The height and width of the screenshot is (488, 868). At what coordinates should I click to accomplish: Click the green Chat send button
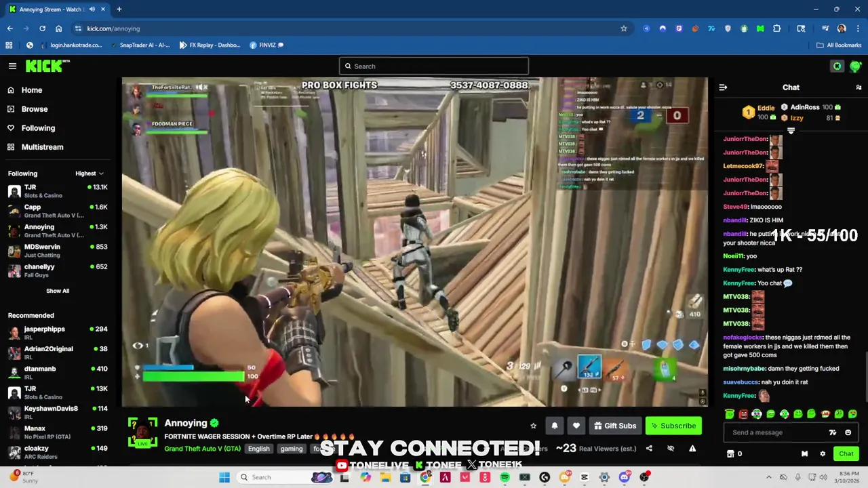click(x=846, y=453)
